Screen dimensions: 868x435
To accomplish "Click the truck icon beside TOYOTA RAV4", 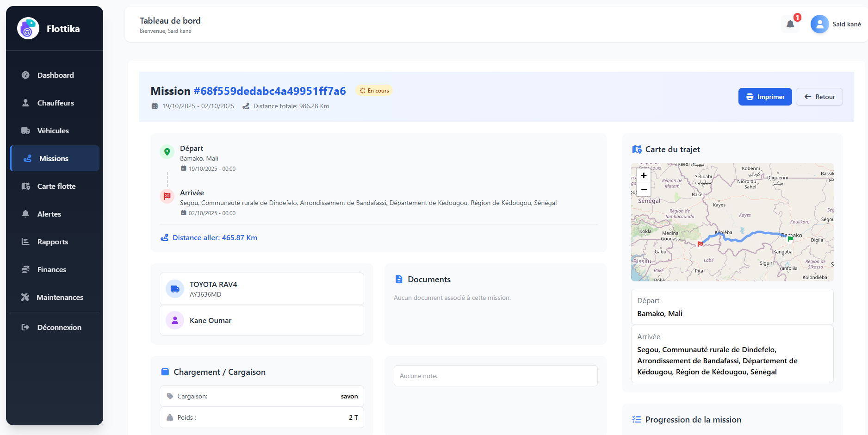I will click(x=175, y=289).
